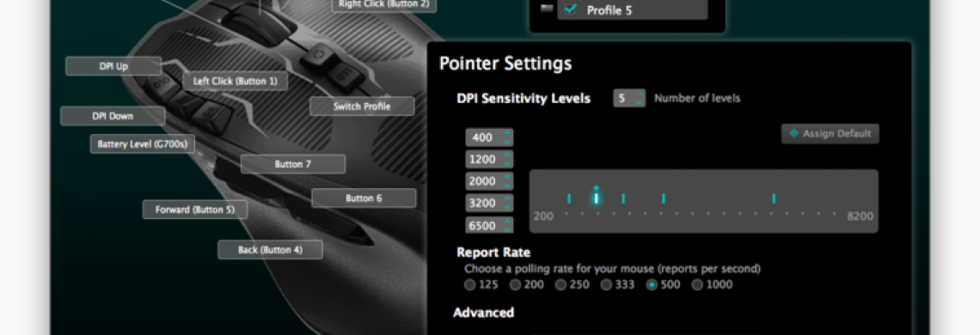Click the default diamond indicator above slider

(x=597, y=187)
